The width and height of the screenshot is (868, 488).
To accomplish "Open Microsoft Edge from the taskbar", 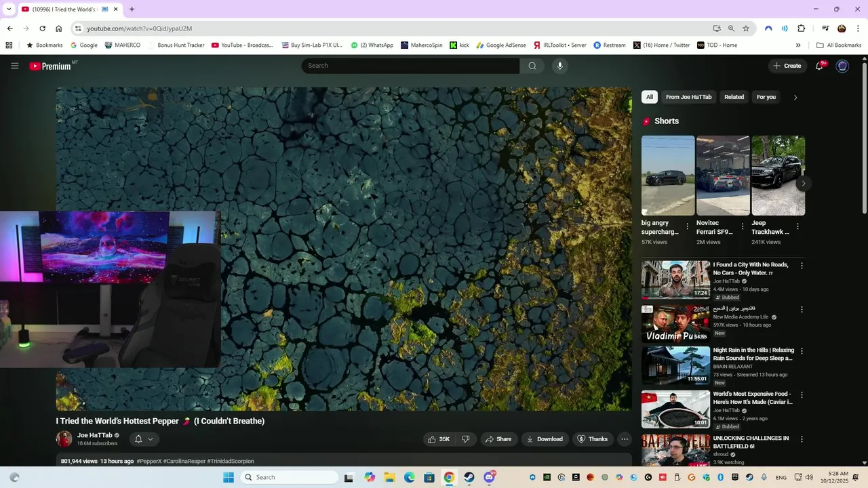I will [x=410, y=477].
